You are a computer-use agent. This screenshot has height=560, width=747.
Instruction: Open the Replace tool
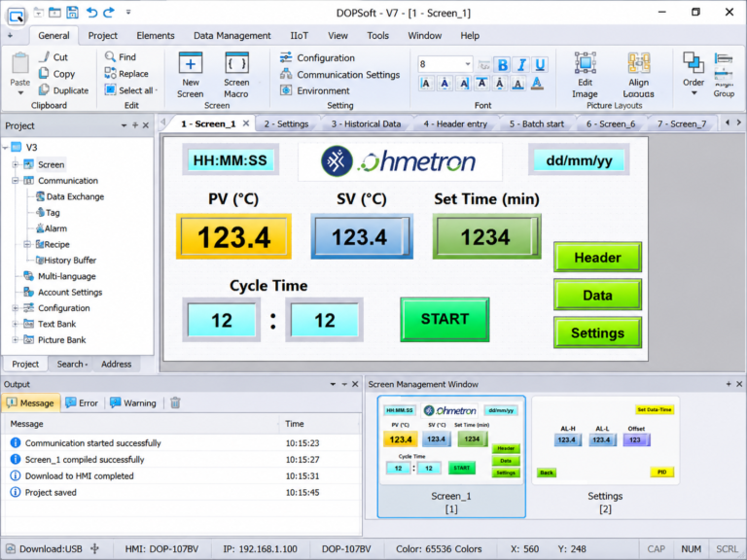tap(126, 74)
